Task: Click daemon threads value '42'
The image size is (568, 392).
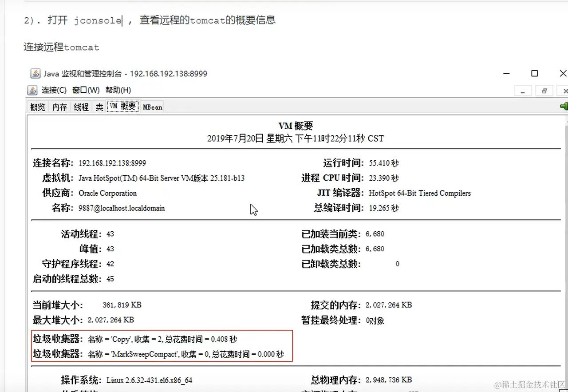Action: point(110,264)
